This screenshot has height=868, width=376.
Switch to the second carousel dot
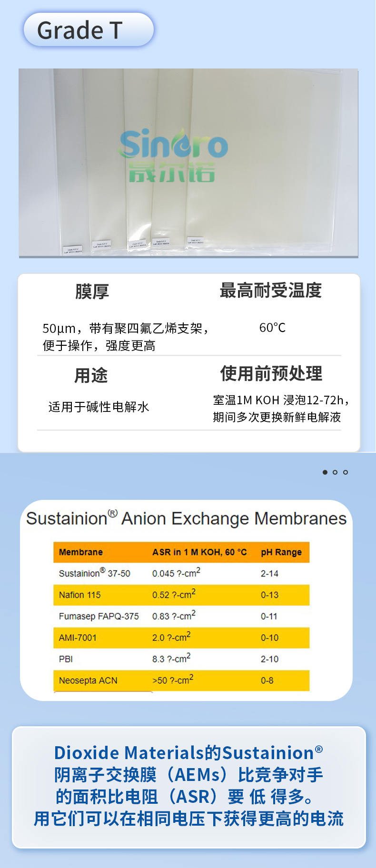[335, 472]
